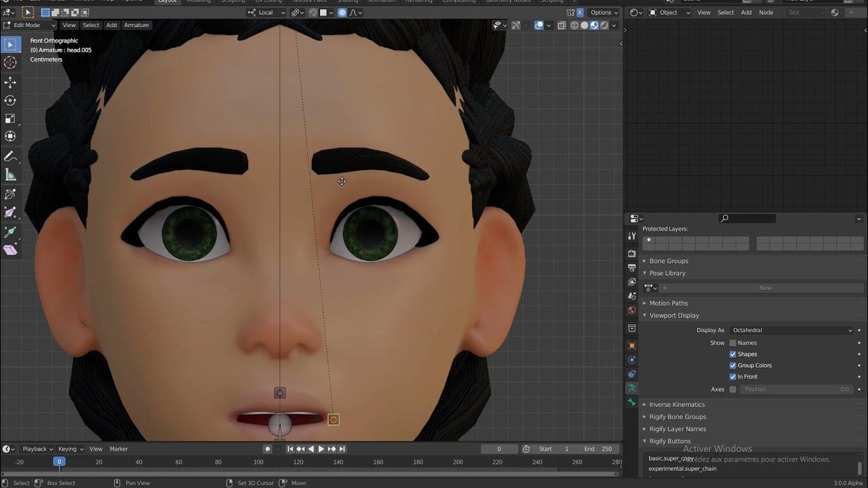Screen dimensions: 868x488
Task: Expand the Rigify Layer Names panel
Action: [677, 429]
